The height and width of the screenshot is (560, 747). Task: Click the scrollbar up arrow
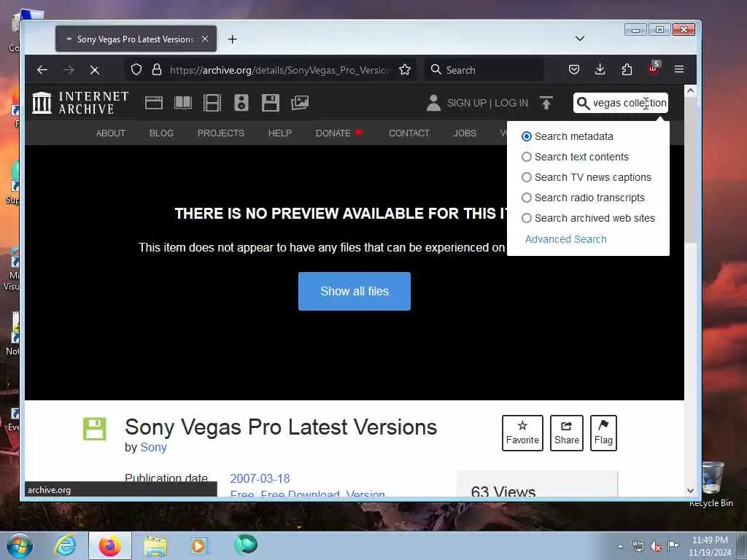pyautogui.click(x=690, y=90)
